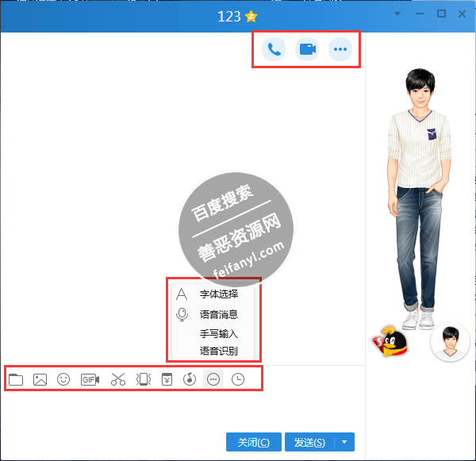476x461 pixels.
Task: Click inside the message input field
Action: [182, 410]
